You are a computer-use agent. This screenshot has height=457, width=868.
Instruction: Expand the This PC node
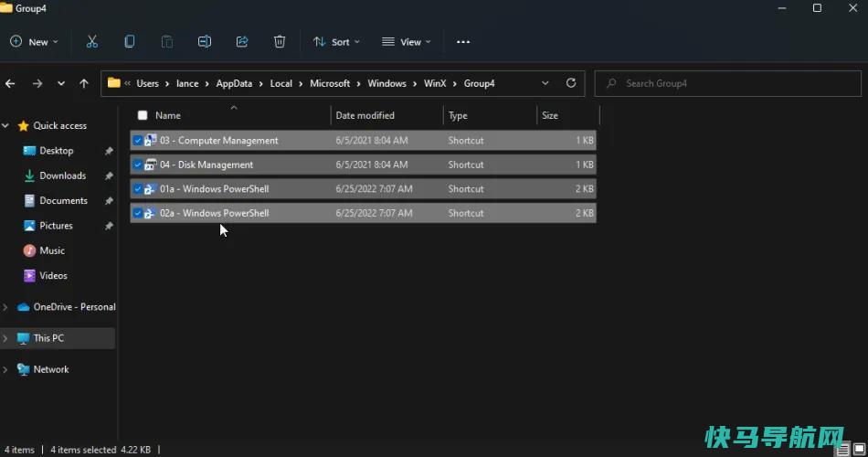[x=5, y=338]
